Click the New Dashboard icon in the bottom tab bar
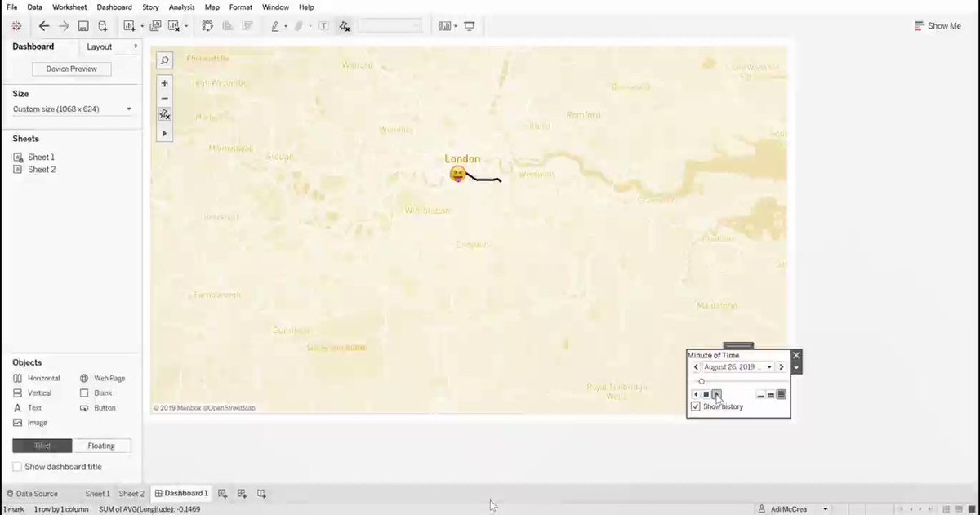The width and height of the screenshot is (980, 515). pos(242,494)
